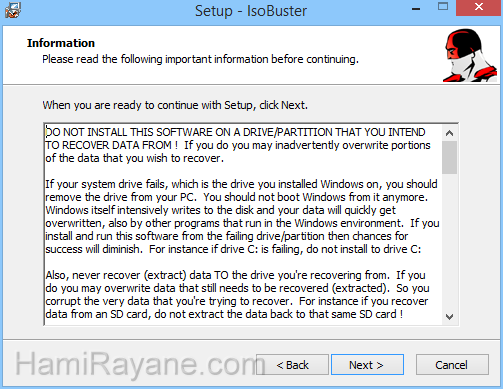Click the 'Also, never recover (extract) data' line
The image size is (503, 389).
[x=235, y=275]
